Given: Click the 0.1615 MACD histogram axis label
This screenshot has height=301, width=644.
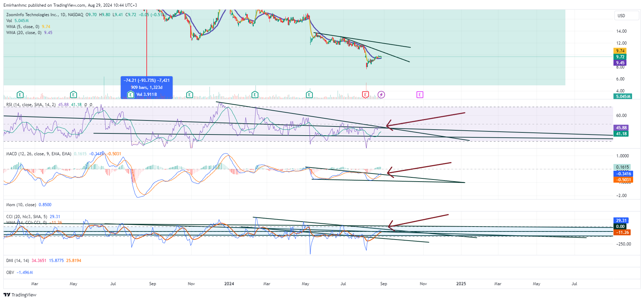Looking at the screenshot, I should click(x=622, y=167).
